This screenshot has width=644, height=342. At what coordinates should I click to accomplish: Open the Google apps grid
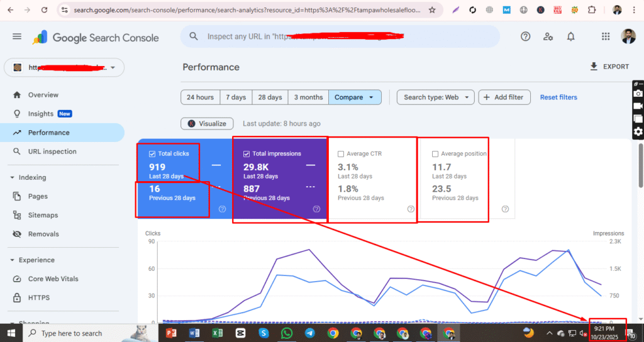(x=606, y=36)
